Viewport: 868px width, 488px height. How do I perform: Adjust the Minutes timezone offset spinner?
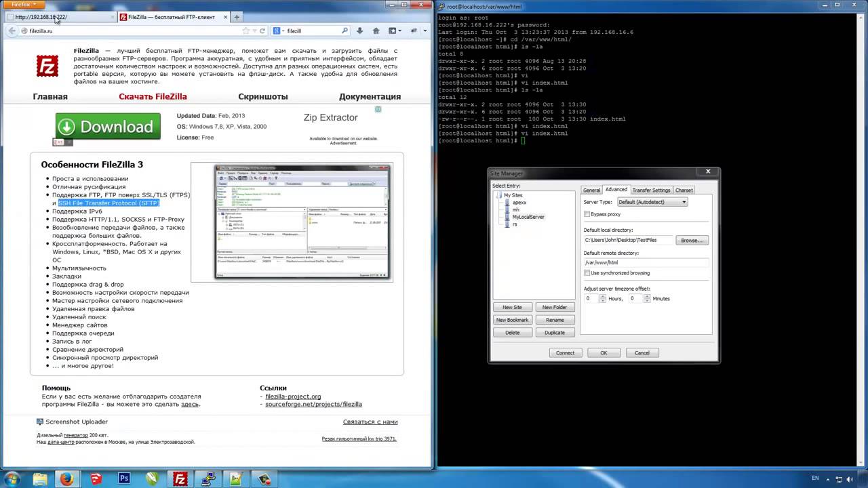[647, 299]
